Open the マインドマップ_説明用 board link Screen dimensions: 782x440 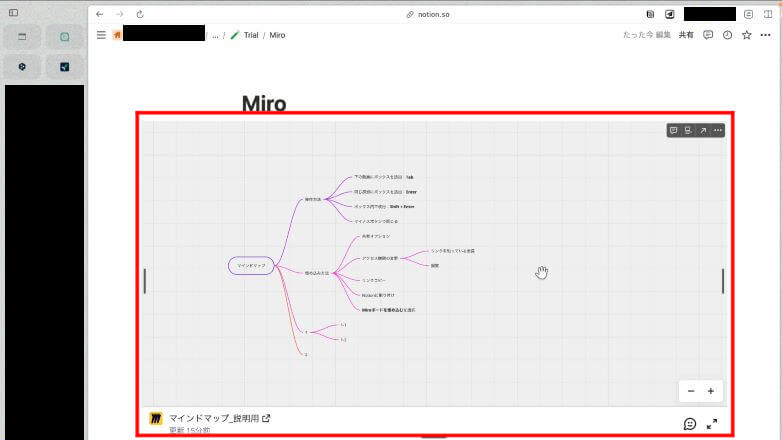pyautogui.click(x=219, y=418)
